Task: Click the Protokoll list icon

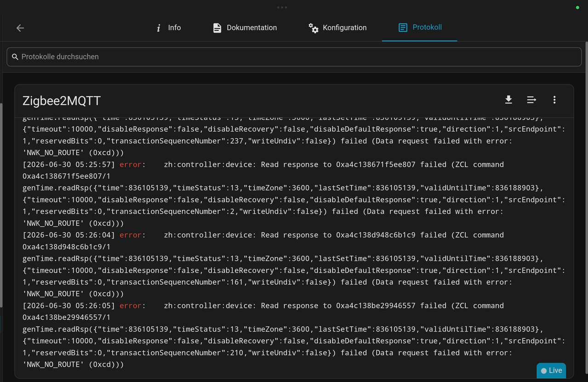Action: coord(403,28)
